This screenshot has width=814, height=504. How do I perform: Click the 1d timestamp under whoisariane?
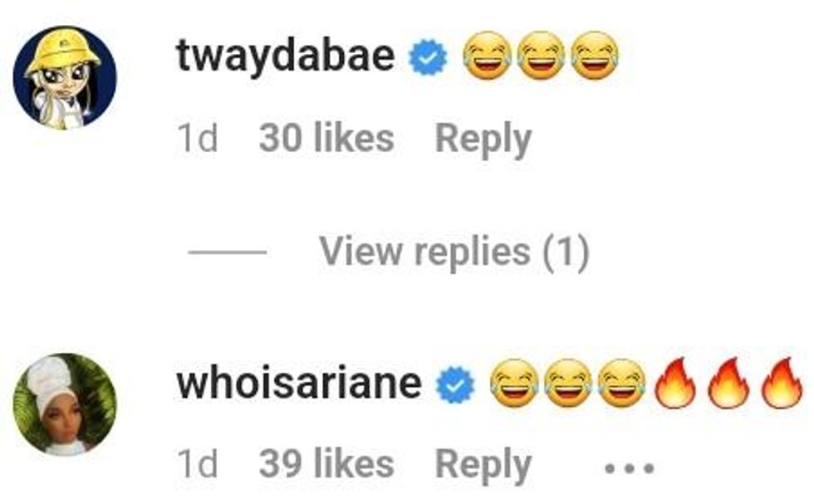(x=198, y=463)
